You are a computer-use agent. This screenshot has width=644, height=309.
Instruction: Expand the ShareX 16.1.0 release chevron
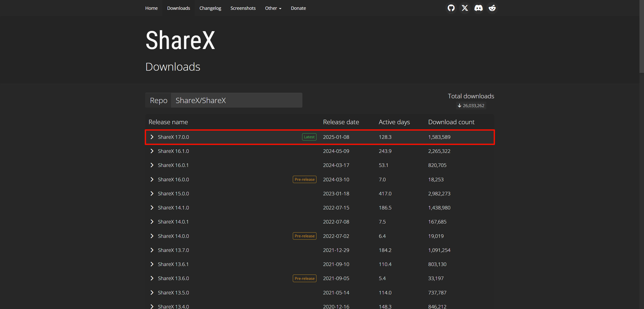152,151
